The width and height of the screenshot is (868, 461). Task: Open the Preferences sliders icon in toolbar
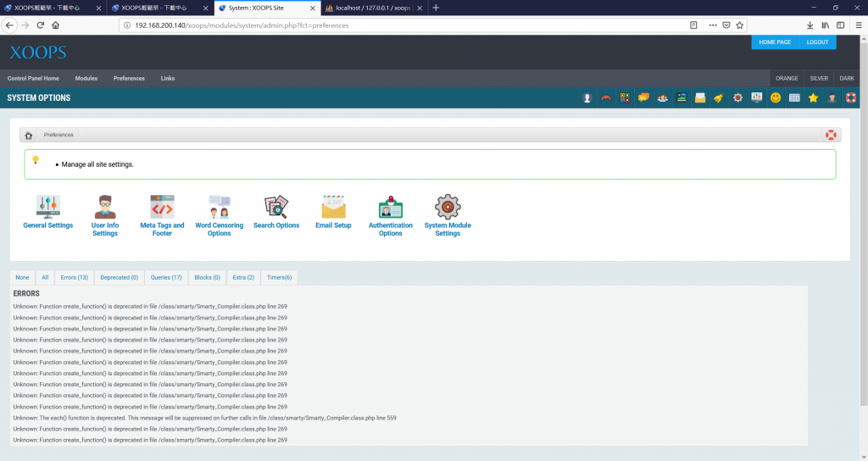click(x=757, y=98)
